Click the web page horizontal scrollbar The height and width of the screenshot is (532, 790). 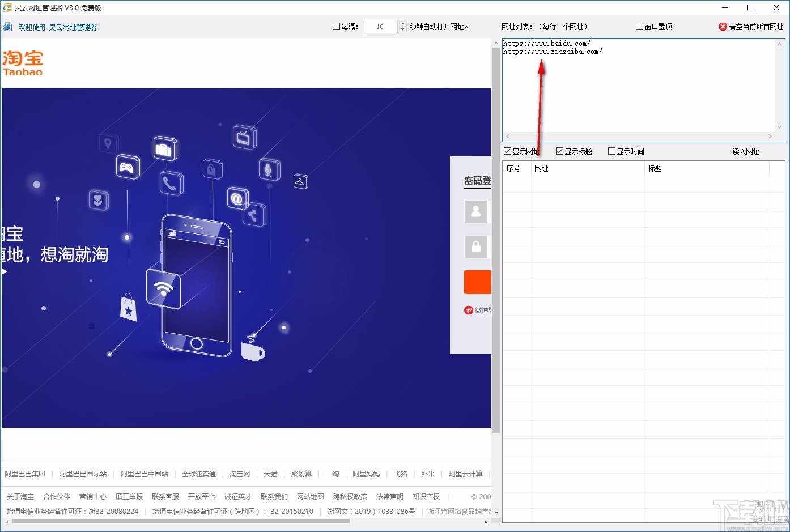[x=180, y=521]
